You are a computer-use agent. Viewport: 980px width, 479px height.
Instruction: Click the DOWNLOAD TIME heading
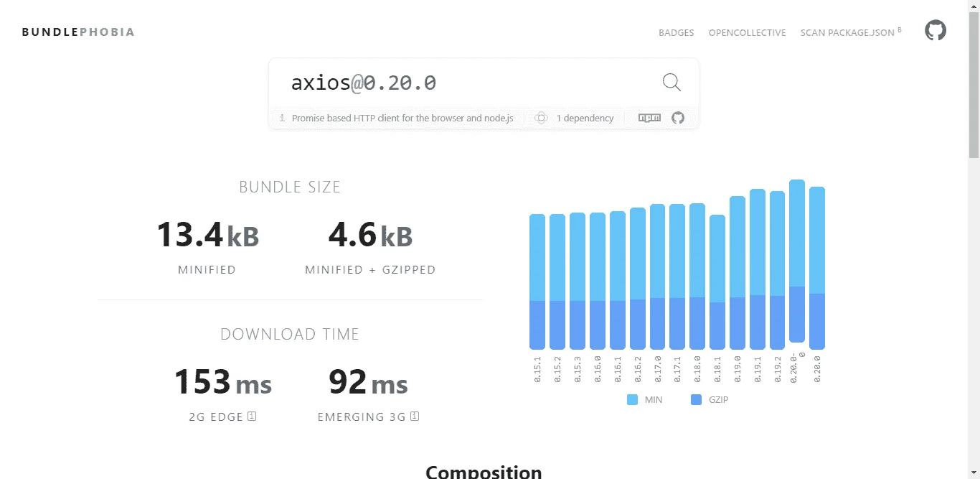pyautogui.click(x=290, y=334)
